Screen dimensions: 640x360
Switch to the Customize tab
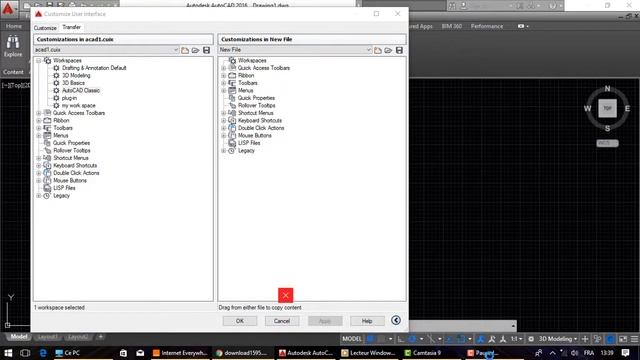[x=45, y=28]
